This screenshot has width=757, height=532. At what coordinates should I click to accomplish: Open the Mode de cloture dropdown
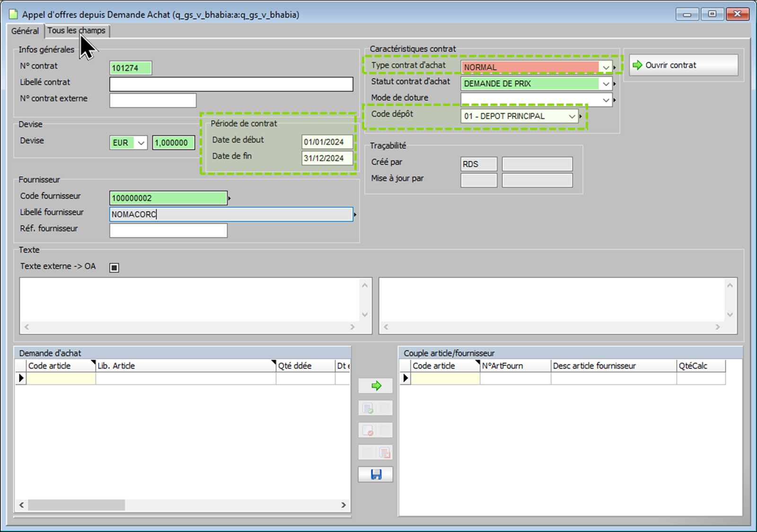click(x=606, y=100)
